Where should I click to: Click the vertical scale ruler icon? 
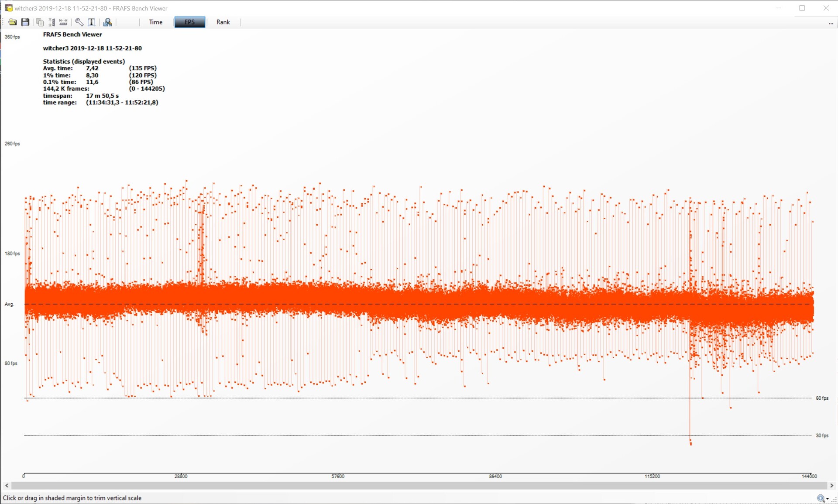[52, 22]
